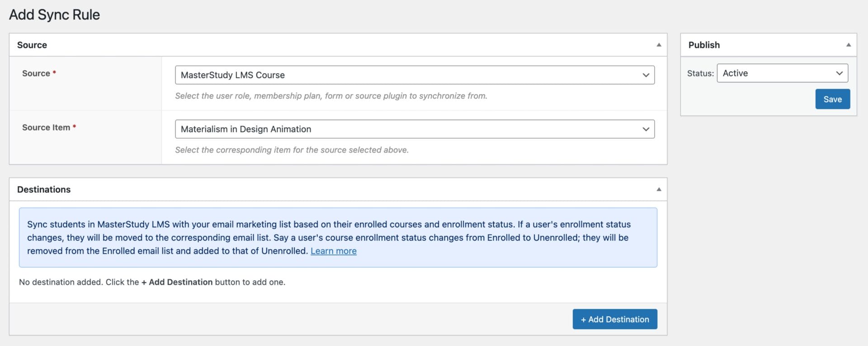Screen dimensions: 868x346
Task: Click the + Add Destination button
Action: (x=614, y=319)
